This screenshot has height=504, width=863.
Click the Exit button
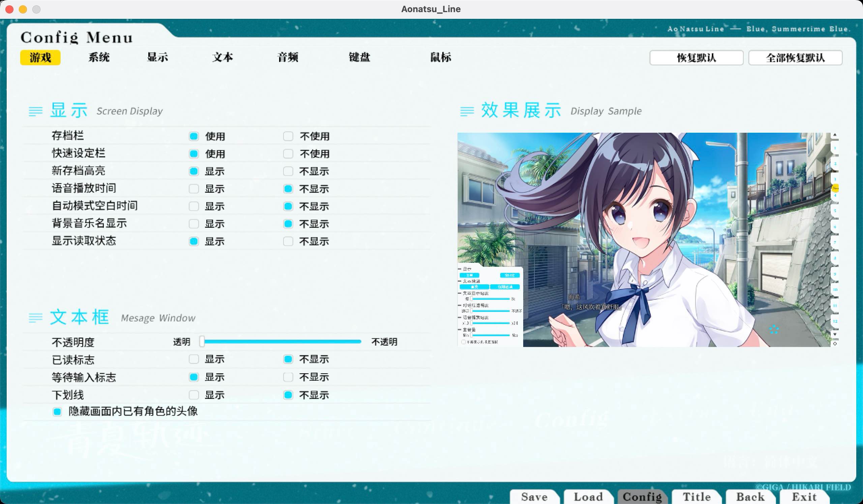[x=804, y=497]
